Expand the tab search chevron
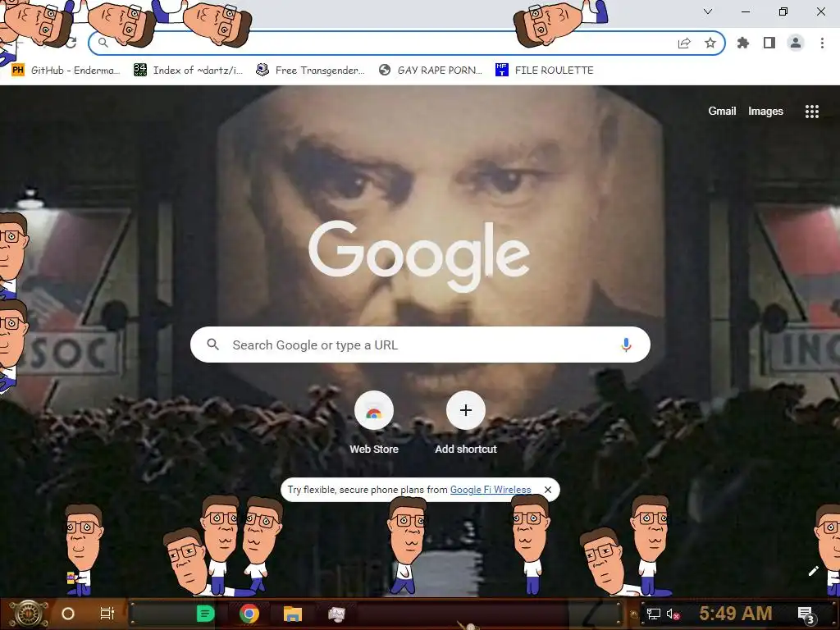The image size is (840, 630). [708, 11]
